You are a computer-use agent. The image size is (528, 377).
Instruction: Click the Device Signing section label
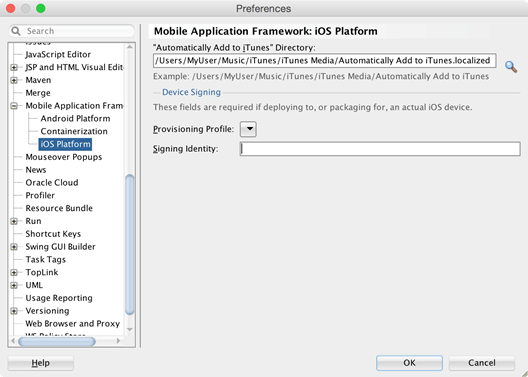[191, 92]
